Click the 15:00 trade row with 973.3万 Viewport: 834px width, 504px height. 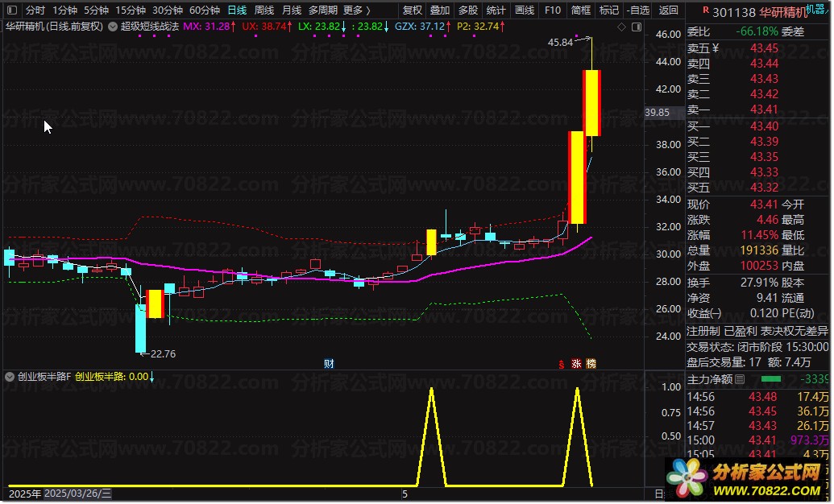pyautogui.click(x=758, y=440)
